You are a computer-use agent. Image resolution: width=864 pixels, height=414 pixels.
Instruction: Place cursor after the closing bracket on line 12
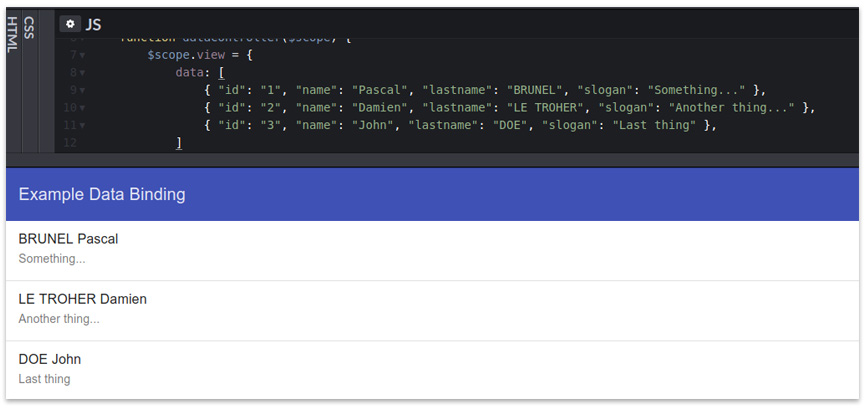click(182, 144)
